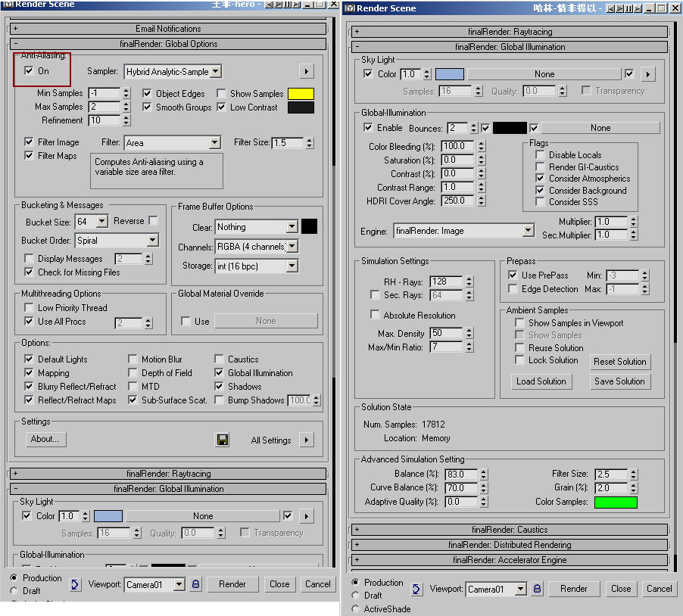Open Viewport dropdown in the right window

(x=520, y=589)
